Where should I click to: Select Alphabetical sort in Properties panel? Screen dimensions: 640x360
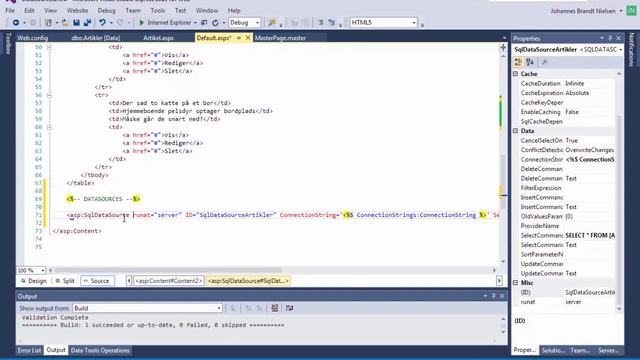530,62
